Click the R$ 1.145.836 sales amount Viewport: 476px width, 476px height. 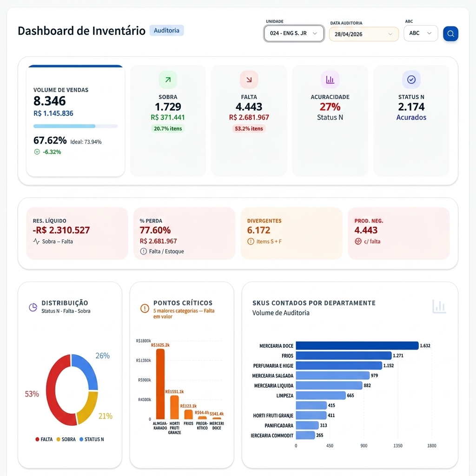(53, 113)
